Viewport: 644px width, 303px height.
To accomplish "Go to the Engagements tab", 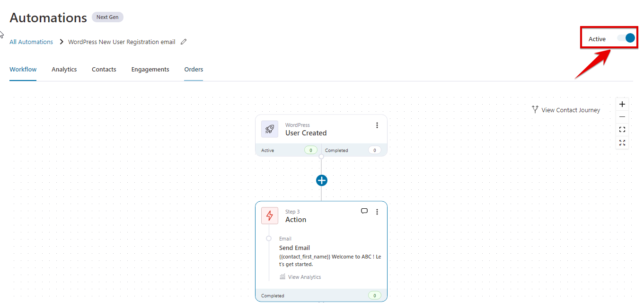I will point(150,69).
